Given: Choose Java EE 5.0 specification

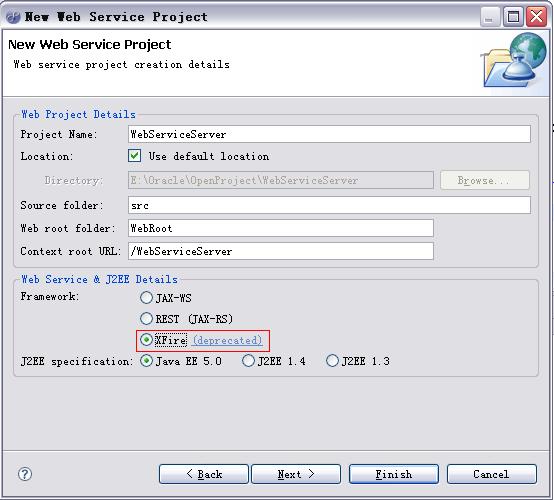Looking at the screenshot, I should click(x=146, y=361).
